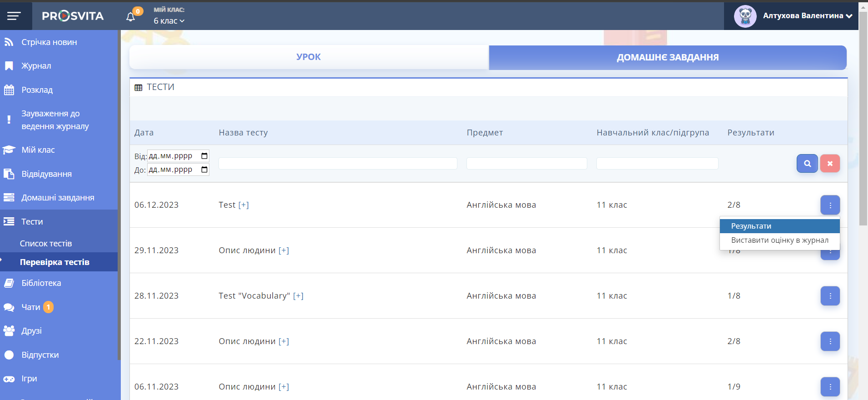Switch to the УРОК tab

tap(308, 57)
